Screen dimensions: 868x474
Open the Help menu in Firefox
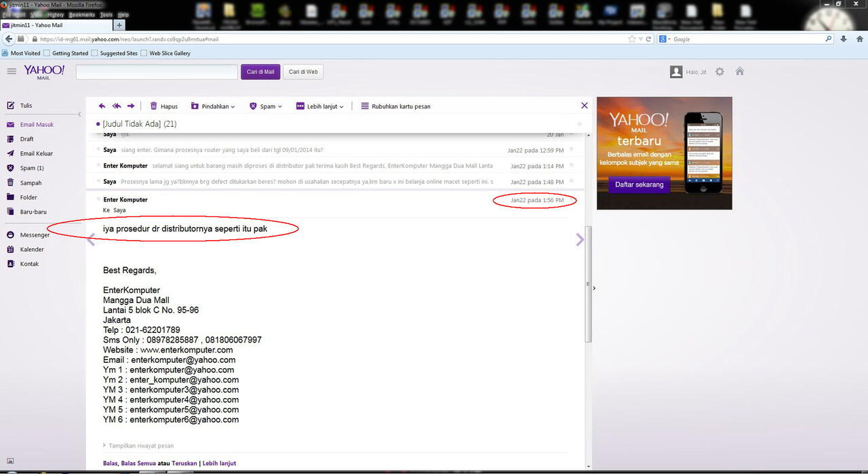click(x=123, y=14)
